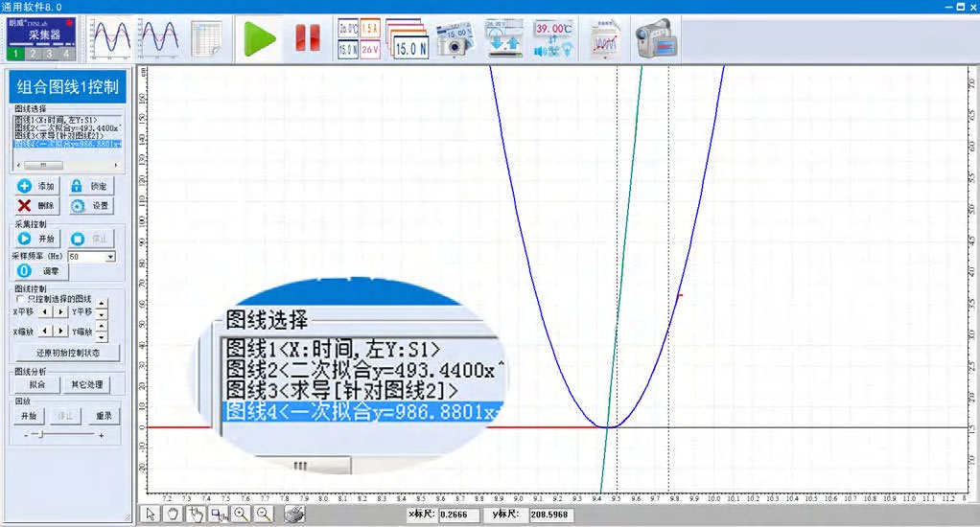Click the camera snapshot icon in toolbar

click(x=455, y=39)
